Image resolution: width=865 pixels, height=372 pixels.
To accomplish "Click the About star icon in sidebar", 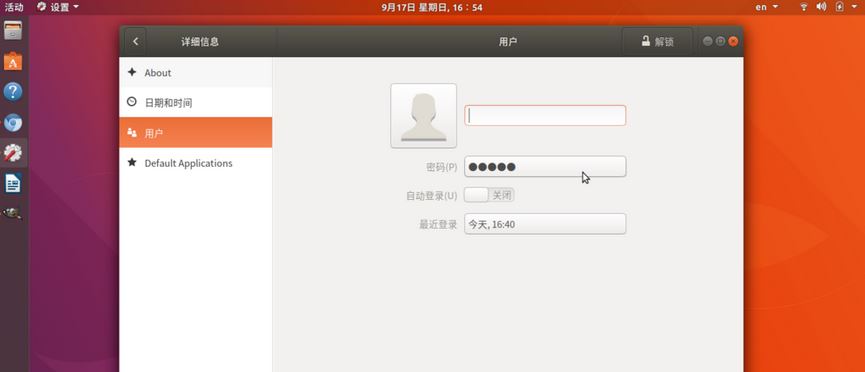I will [132, 72].
